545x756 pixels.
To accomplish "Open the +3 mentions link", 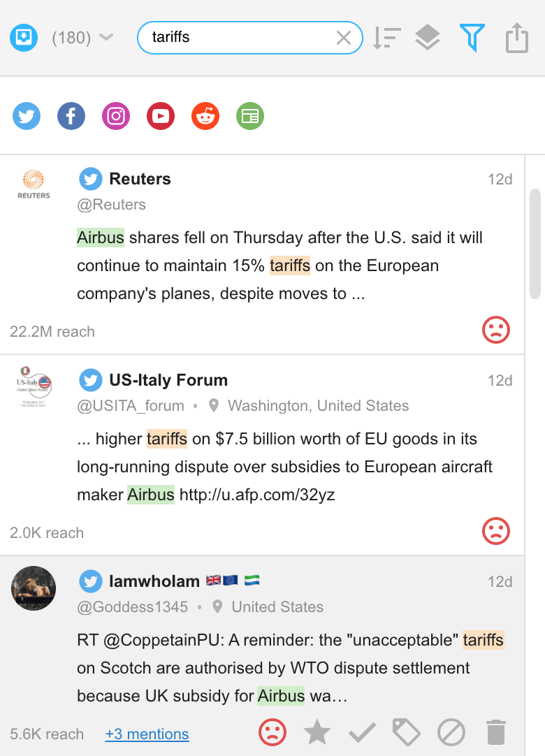I will click(147, 734).
